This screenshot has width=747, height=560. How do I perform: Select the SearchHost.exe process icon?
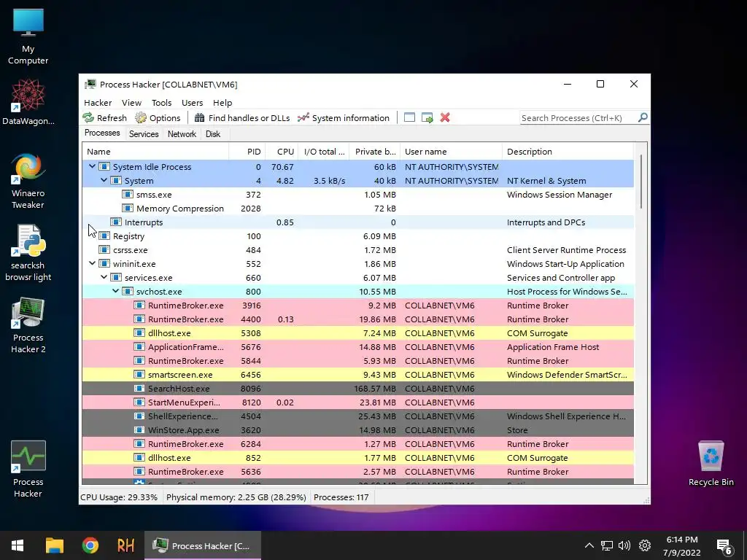pos(139,388)
